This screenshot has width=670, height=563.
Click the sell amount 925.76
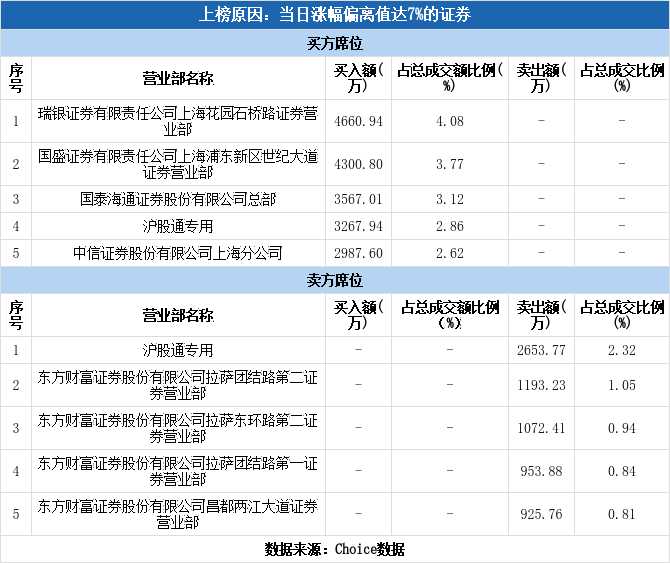coord(541,514)
